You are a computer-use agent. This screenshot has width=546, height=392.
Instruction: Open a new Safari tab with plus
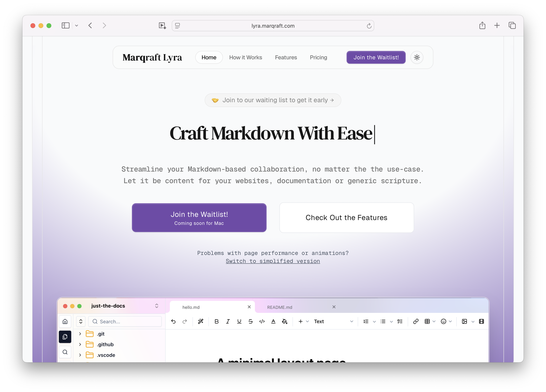coord(497,25)
